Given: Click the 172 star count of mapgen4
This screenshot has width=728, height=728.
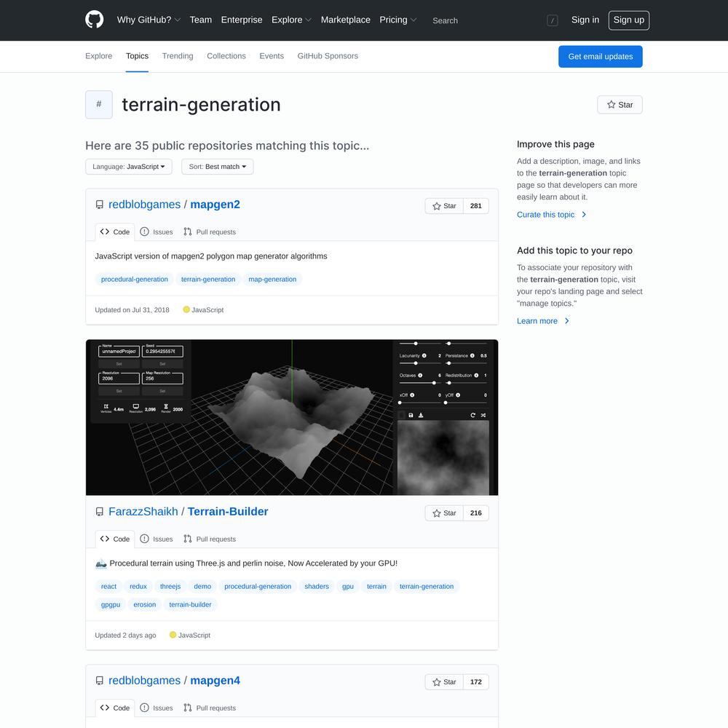Looking at the screenshot, I should click(x=476, y=682).
